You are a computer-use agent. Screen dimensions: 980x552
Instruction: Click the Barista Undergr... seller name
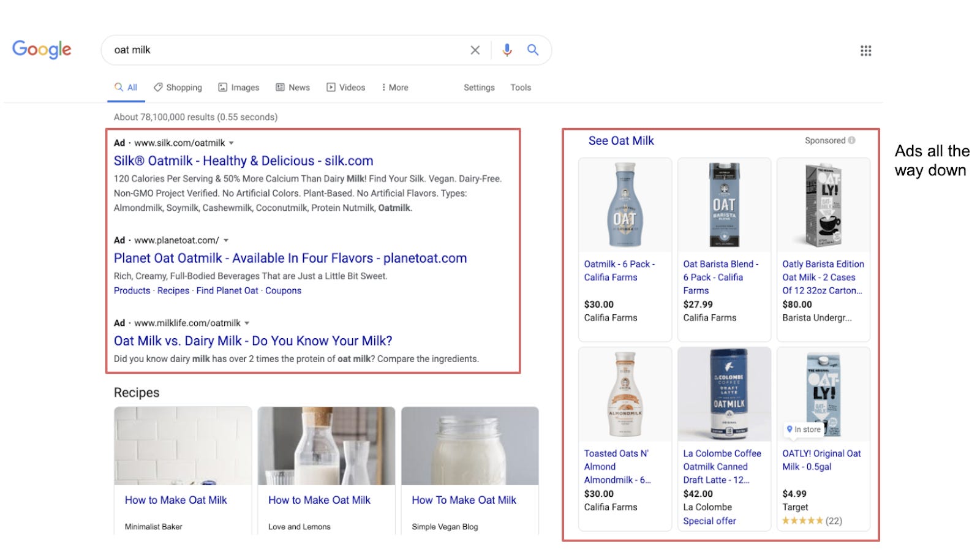pyautogui.click(x=817, y=318)
